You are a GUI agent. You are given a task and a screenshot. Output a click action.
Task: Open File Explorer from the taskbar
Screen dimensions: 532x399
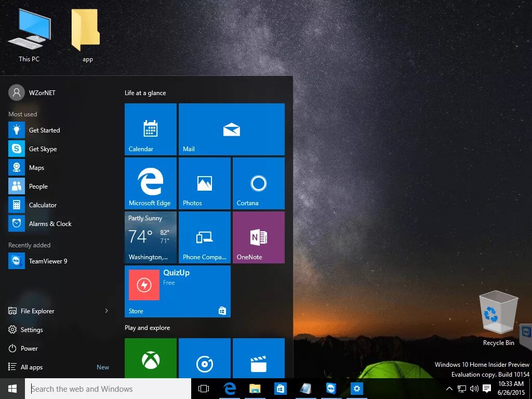point(255,389)
